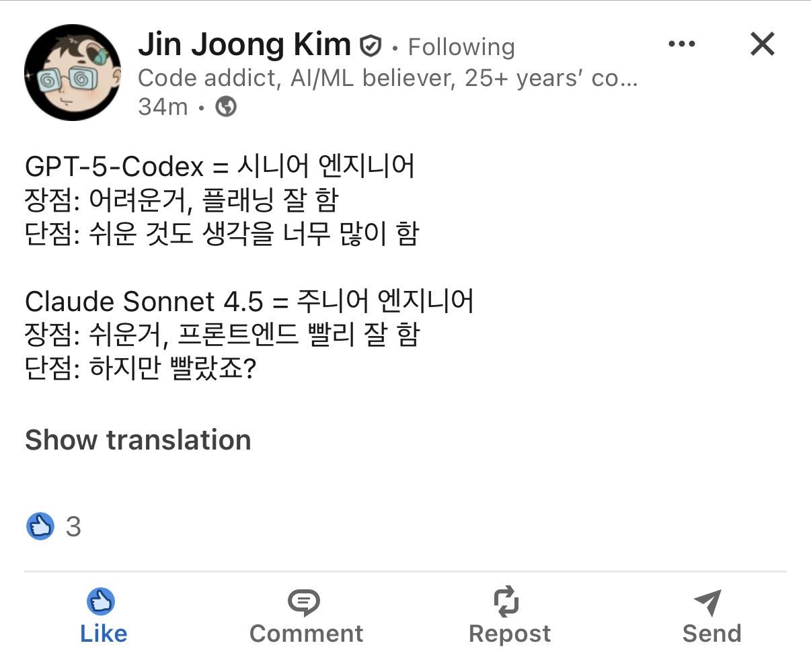Click the Send paper plane icon
Image resolution: width=811 pixels, height=672 pixels.
[x=708, y=602]
